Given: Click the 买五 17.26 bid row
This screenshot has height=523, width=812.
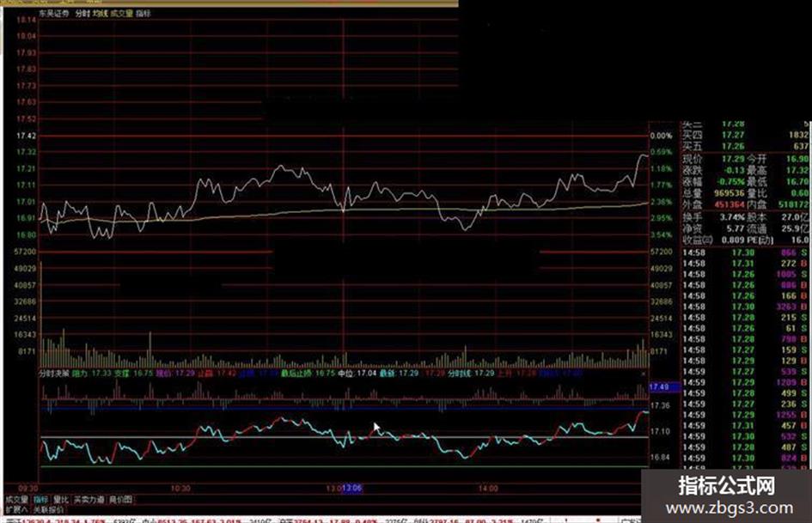Looking at the screenshot, I should coord(746,147).
